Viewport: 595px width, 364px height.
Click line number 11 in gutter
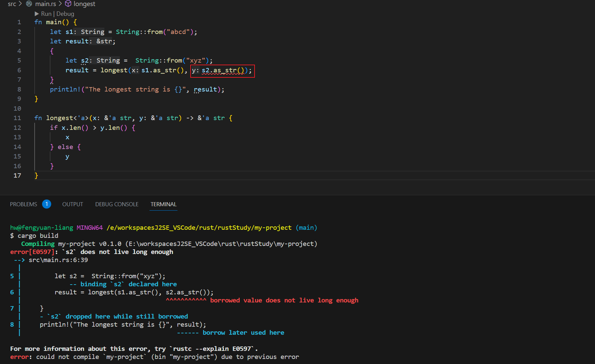click(17, 118)
